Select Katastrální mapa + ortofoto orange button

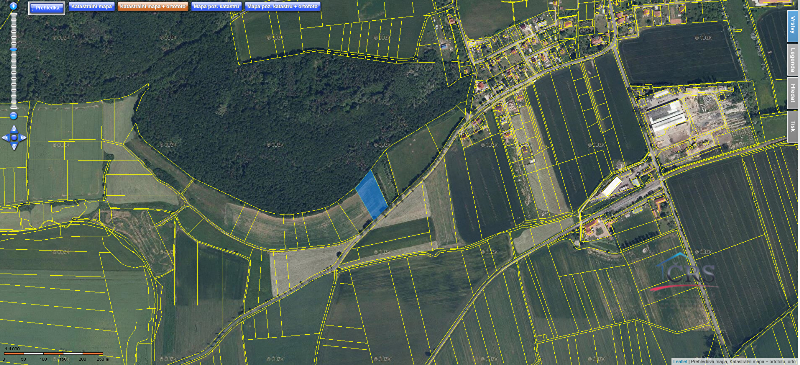click(x=153, y=7)
